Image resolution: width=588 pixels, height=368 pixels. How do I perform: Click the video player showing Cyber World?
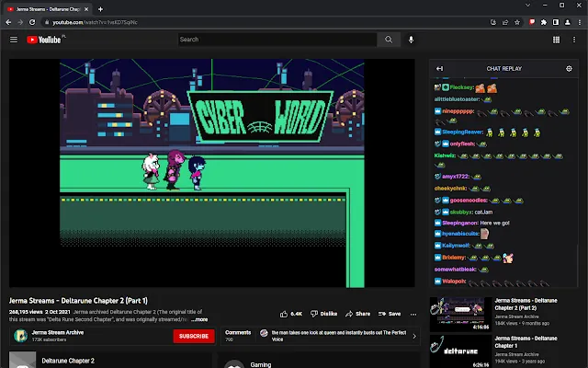(212, 173)
